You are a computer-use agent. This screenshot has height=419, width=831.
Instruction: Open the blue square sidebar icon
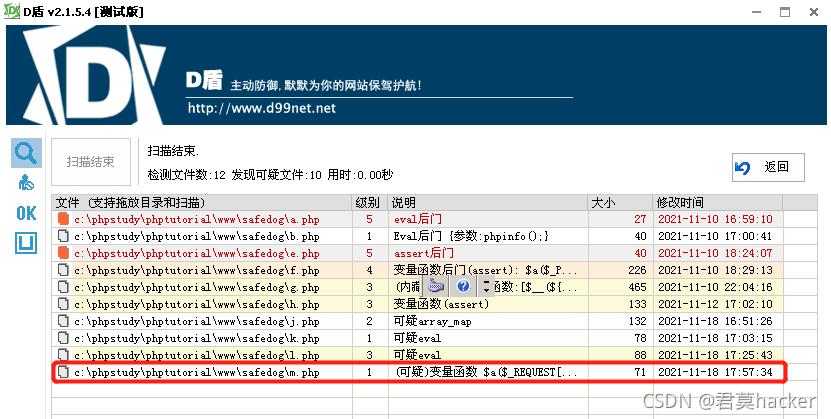(26, 243)
